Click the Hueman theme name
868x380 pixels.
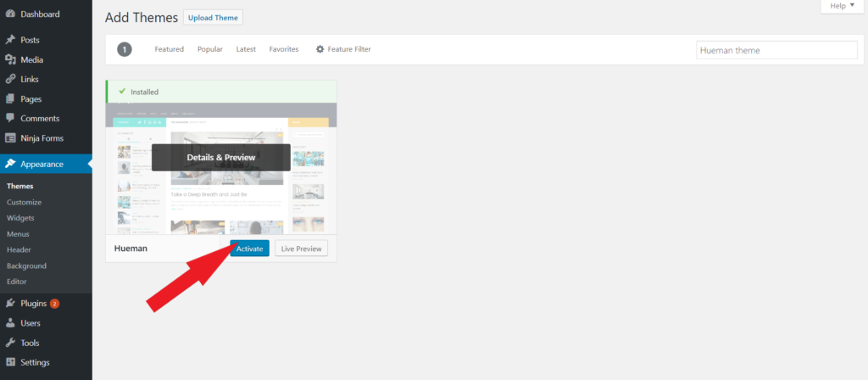pos(131,249)
